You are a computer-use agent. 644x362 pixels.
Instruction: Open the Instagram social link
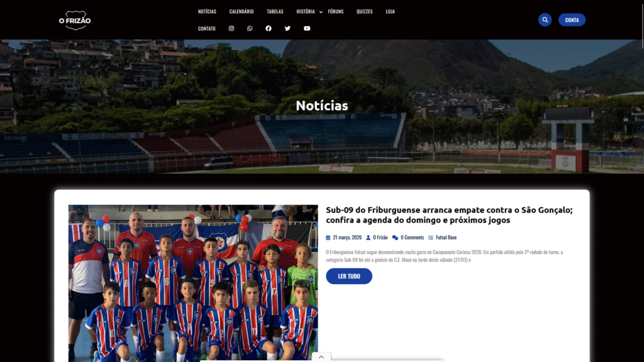coord(231,28)
